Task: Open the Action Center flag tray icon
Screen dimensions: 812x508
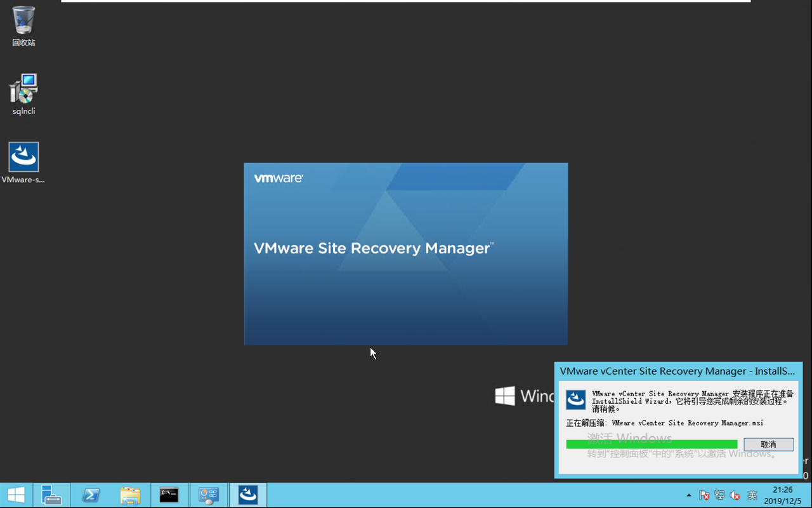Action: [704, 495]
